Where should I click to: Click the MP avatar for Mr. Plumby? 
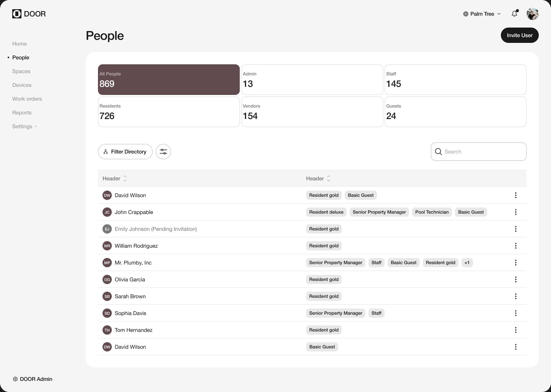pos(107,263)
